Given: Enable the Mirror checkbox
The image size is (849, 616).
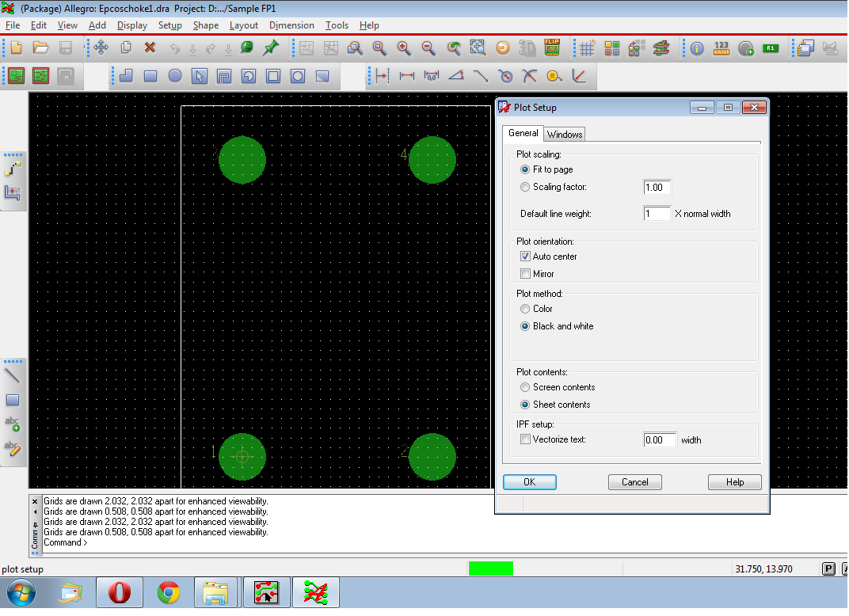Looking at the screenshot, I should [x=525, y=273].
